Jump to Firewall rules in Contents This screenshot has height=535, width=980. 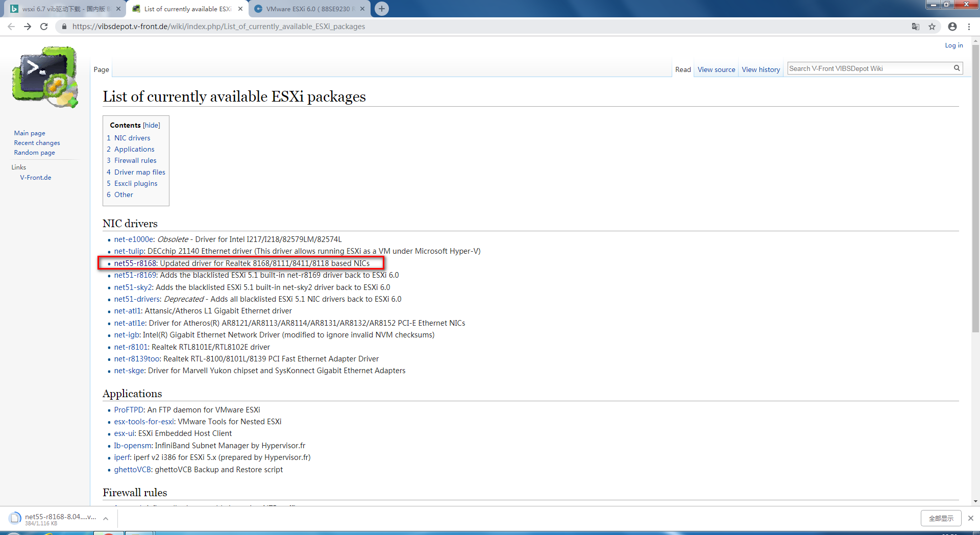click(135, 160)
